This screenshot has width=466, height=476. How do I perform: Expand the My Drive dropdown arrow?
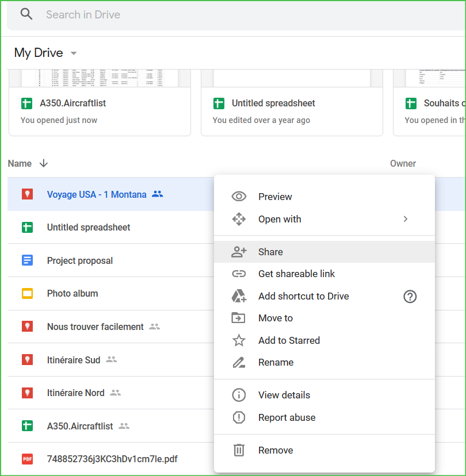coord(73,53)
